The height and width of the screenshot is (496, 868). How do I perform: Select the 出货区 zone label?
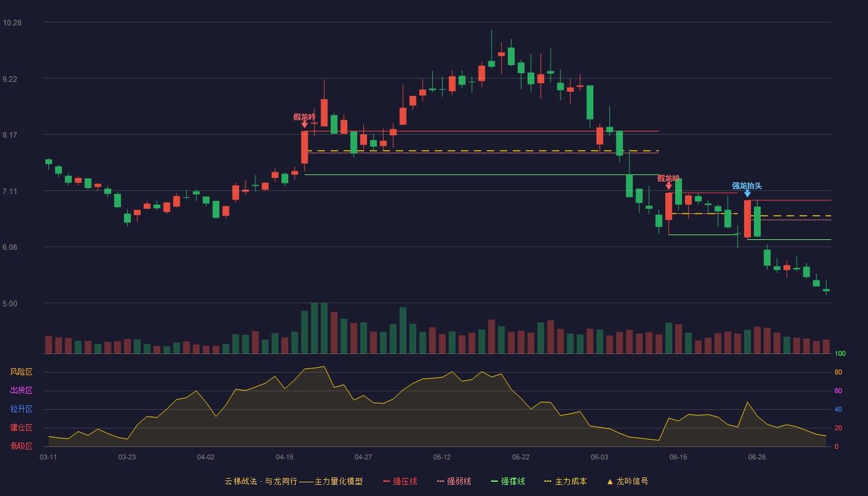coord(21,391)
